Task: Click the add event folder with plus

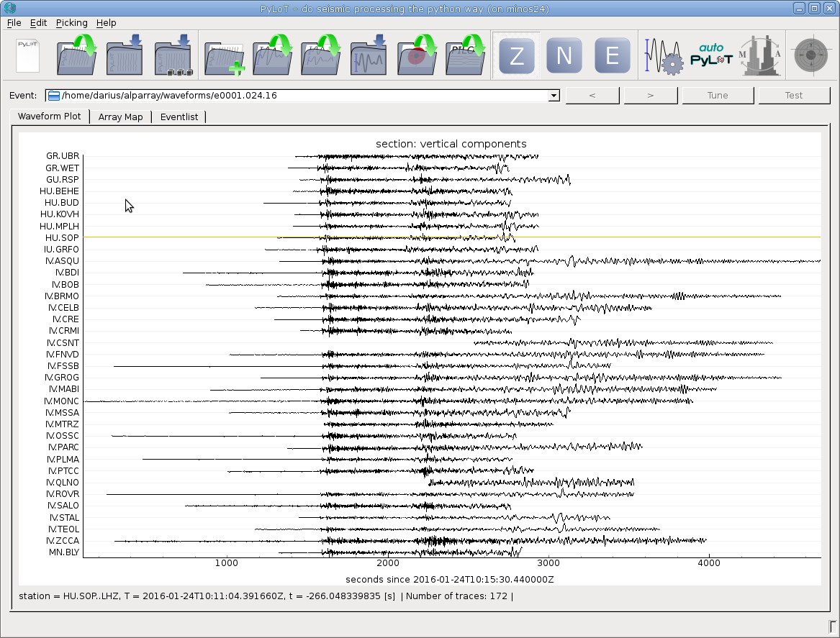Action: pyautogui.click(x=223, y=56)
